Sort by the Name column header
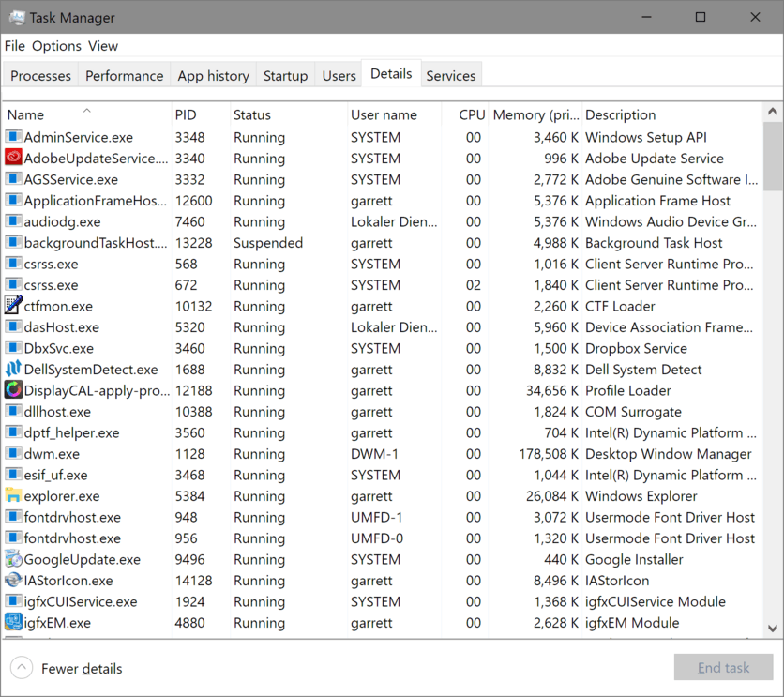The image size is (784, 697). click(87, 114)
